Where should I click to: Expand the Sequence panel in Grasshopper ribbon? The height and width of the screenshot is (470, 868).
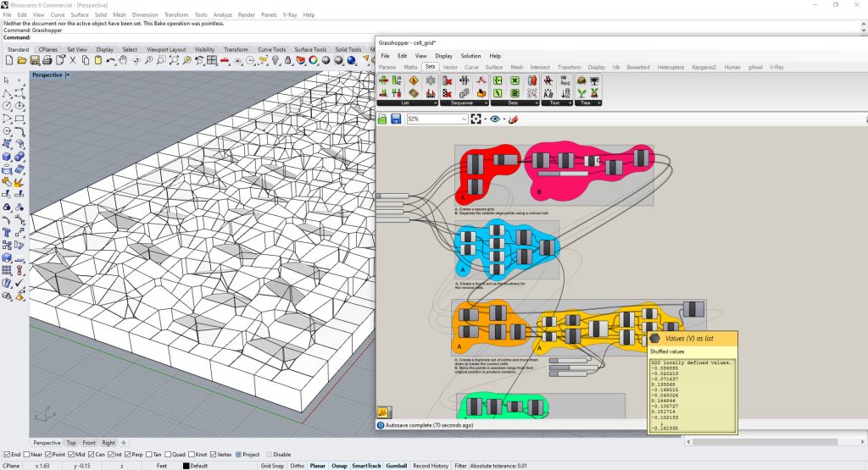pos(486,103)
